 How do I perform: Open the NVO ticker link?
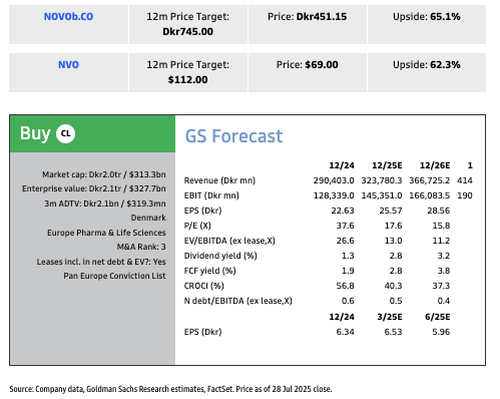coord(68,65)
